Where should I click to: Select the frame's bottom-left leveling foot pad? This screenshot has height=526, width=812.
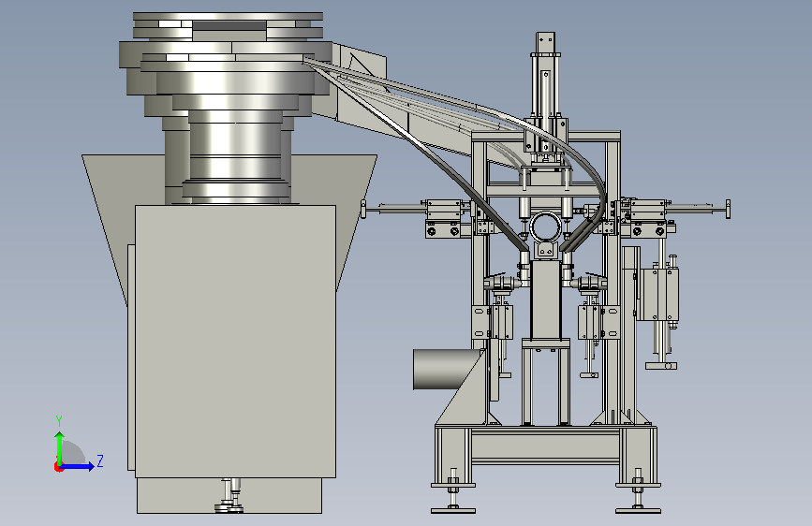[453, 511]
